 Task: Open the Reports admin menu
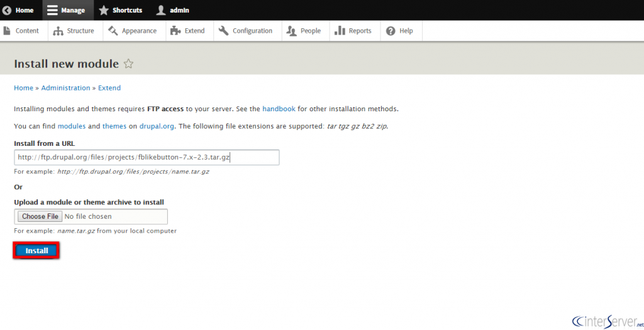(355, 31)
